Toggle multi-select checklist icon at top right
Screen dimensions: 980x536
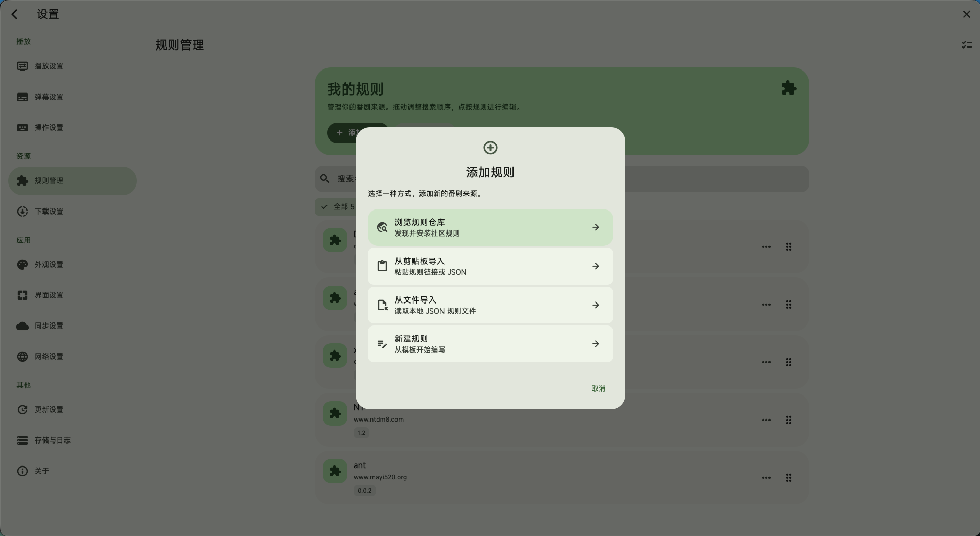click(x=966, y=45)
